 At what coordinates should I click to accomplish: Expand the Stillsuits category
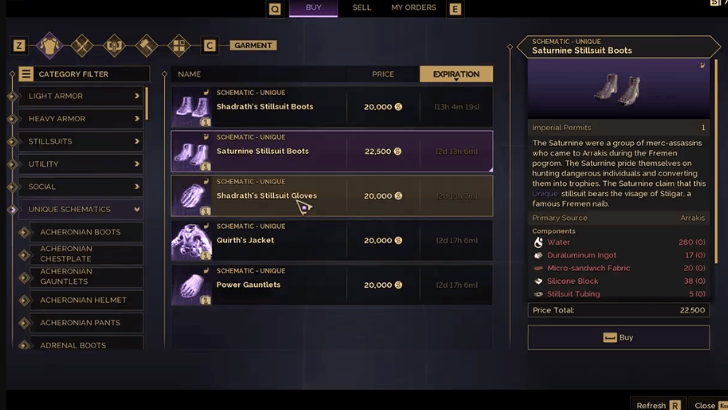(x=81, y=141)
